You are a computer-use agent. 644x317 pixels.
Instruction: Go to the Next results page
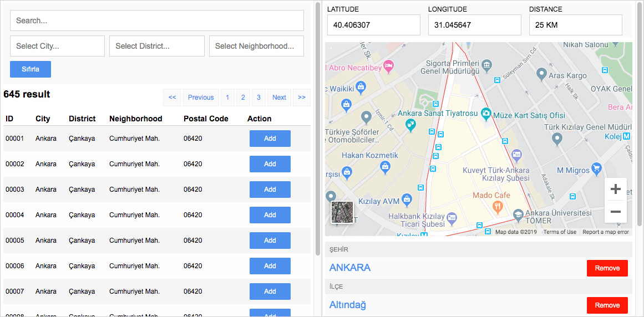pyautogui.click(x=279, y=98)
